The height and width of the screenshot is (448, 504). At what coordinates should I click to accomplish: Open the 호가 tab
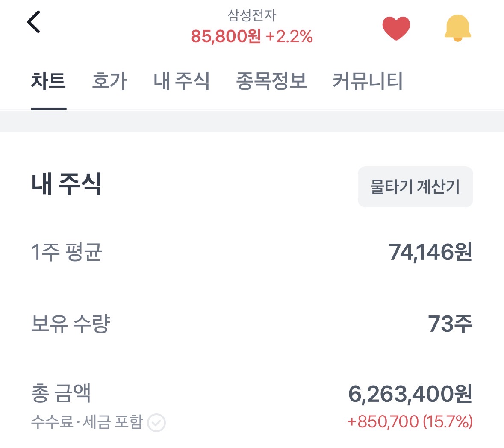109,81
